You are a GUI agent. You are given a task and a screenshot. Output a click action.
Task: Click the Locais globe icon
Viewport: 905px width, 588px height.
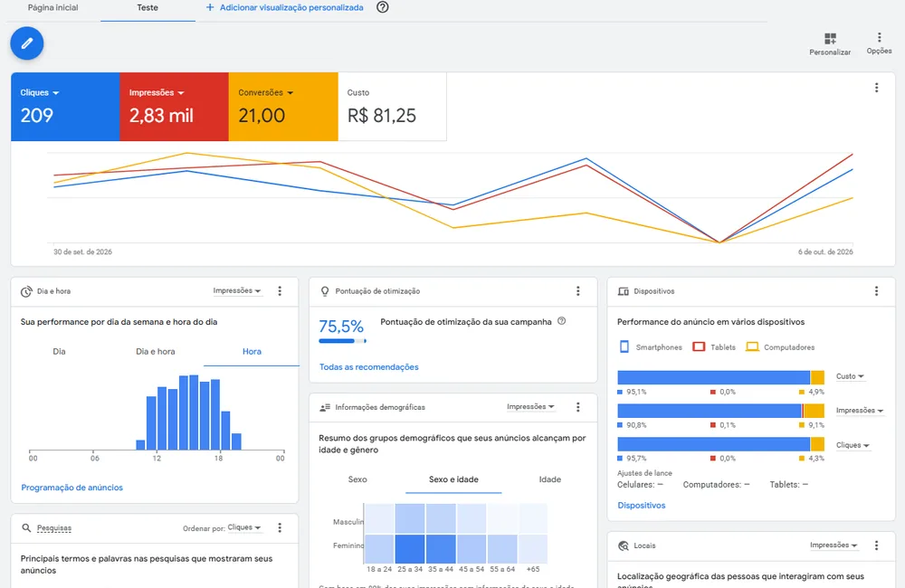pos(624,545)
